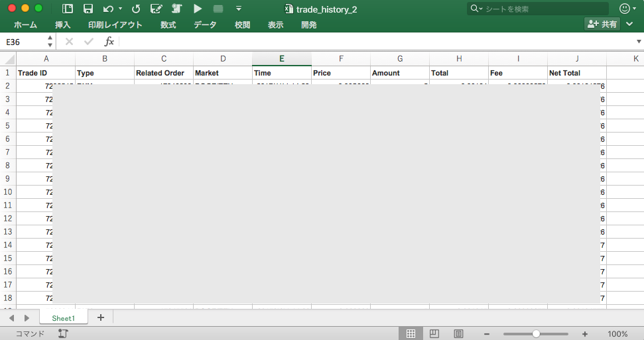Open the smiley feedback icon

[625, 9]
